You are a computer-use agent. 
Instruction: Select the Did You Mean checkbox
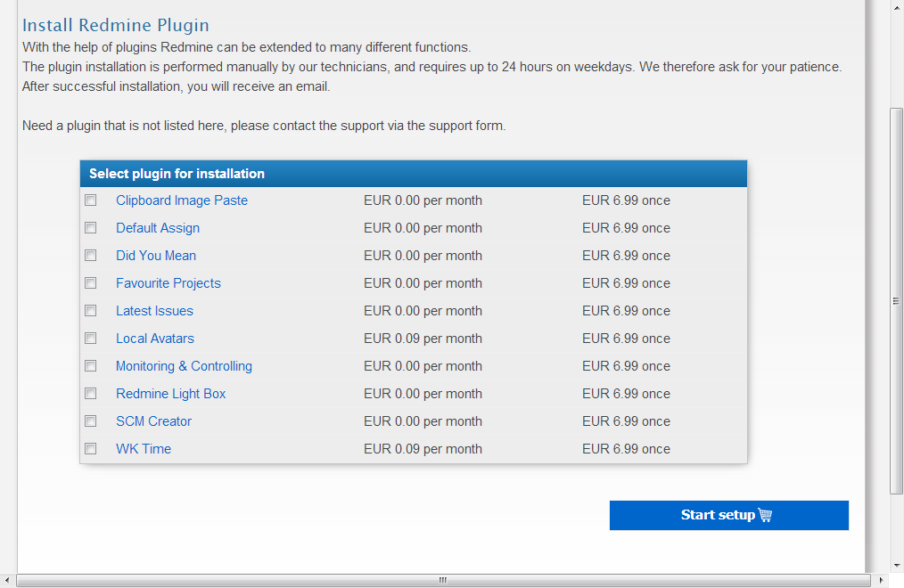90,256
